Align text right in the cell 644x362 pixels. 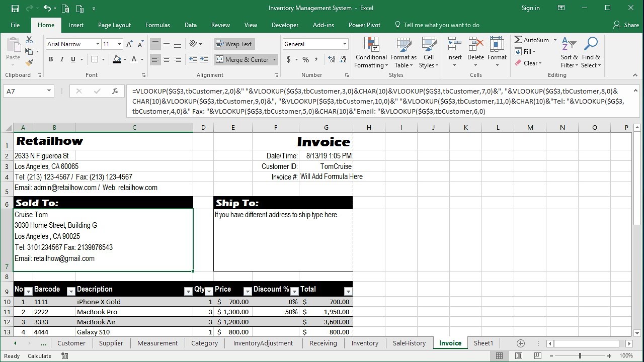(178, 59)
